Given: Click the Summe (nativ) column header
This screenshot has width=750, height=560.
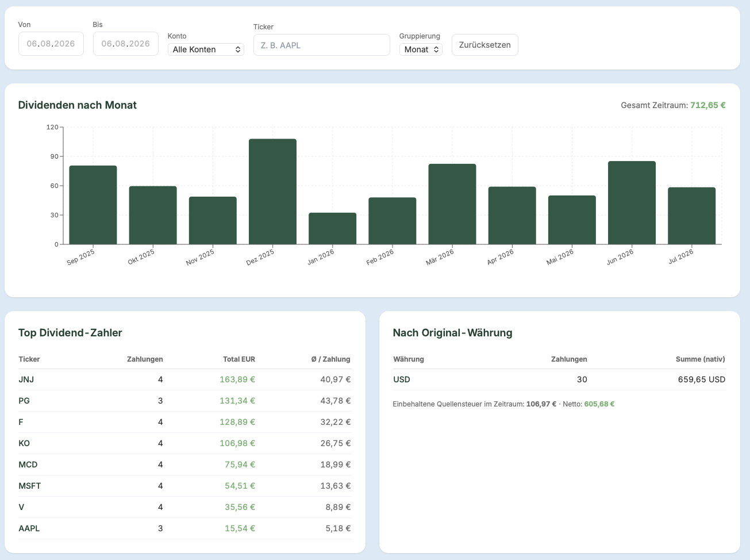Looking at the screenshot, I should click(701, 359).
